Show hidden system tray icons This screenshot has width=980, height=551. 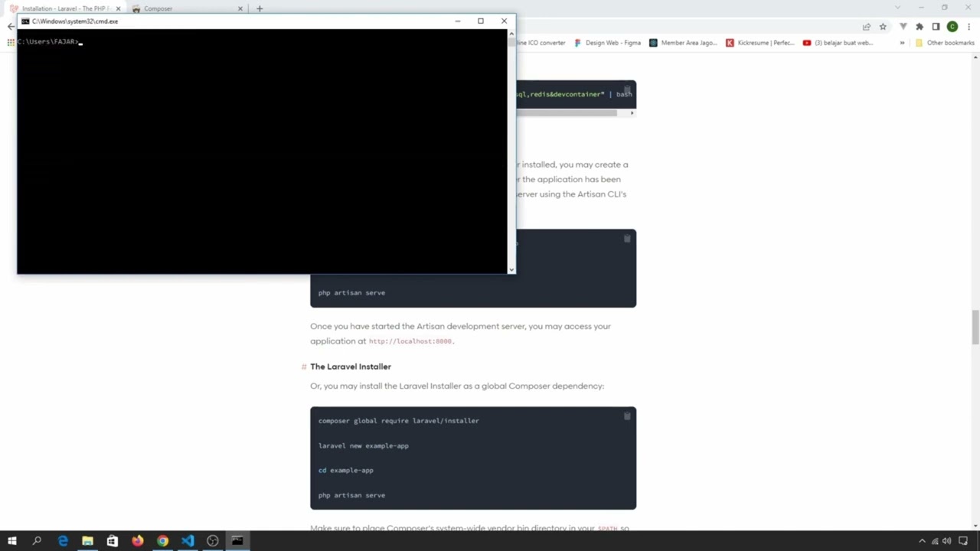[x=922, y=541]
